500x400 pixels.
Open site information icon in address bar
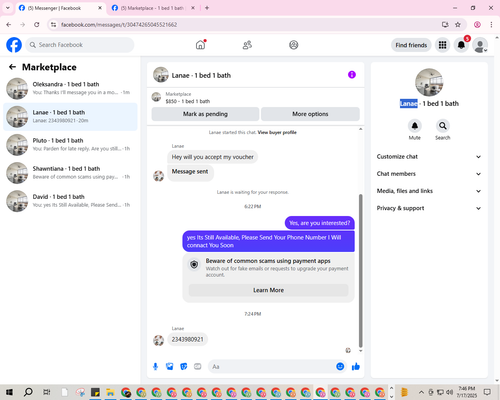coord(53,25)
